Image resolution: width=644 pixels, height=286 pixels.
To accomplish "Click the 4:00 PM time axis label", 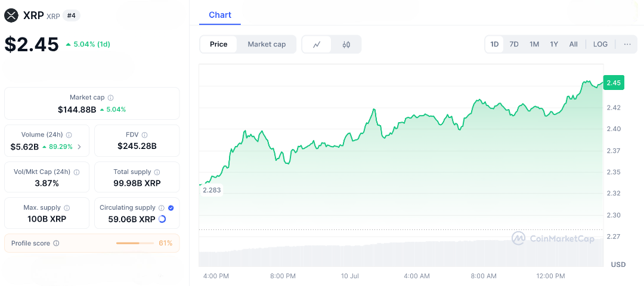I will point(216,276).
